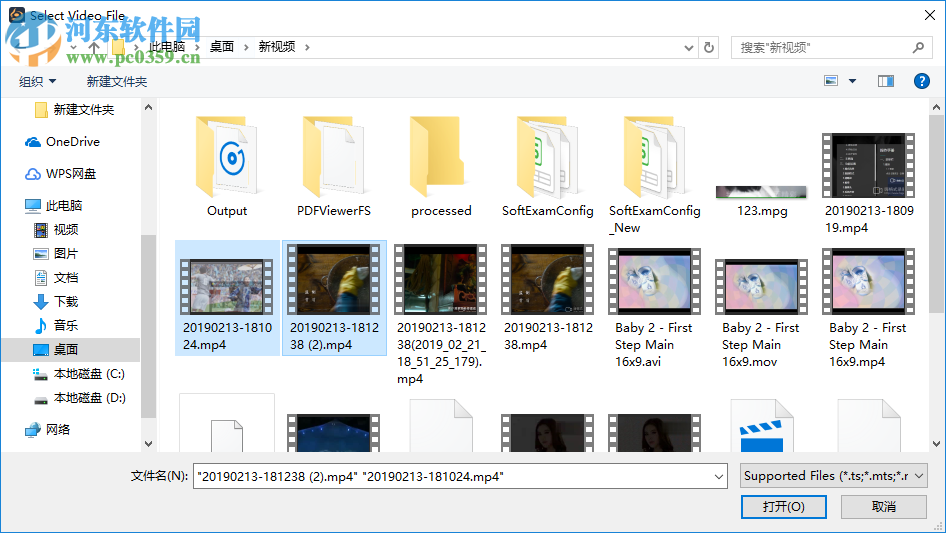The height and width of the screenshot is (533, 946).
Task: Select the 20190213-181238.mp4 video
Action: click(x=548, y=298)
